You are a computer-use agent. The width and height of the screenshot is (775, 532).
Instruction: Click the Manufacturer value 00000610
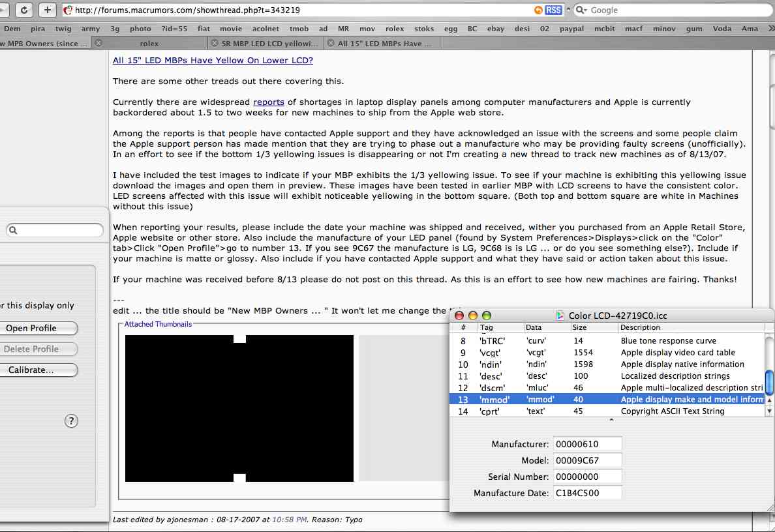point(587,444)
